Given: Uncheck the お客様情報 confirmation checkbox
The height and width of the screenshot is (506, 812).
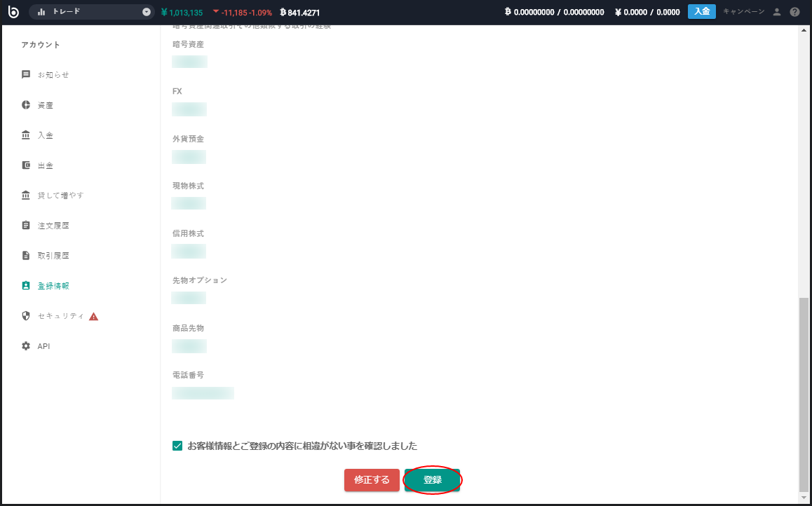Looking at the screenshot, I should click(x=177, y=446).
